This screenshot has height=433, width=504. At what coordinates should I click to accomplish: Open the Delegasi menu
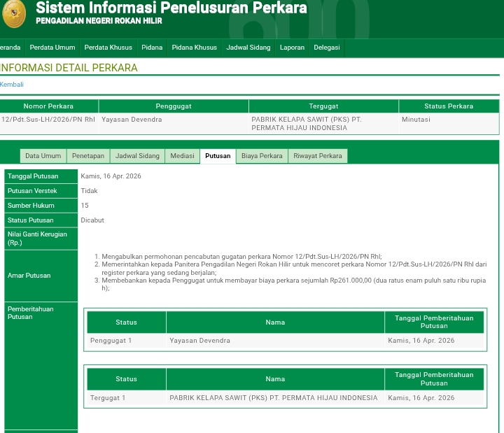click(x=326, y=48)
